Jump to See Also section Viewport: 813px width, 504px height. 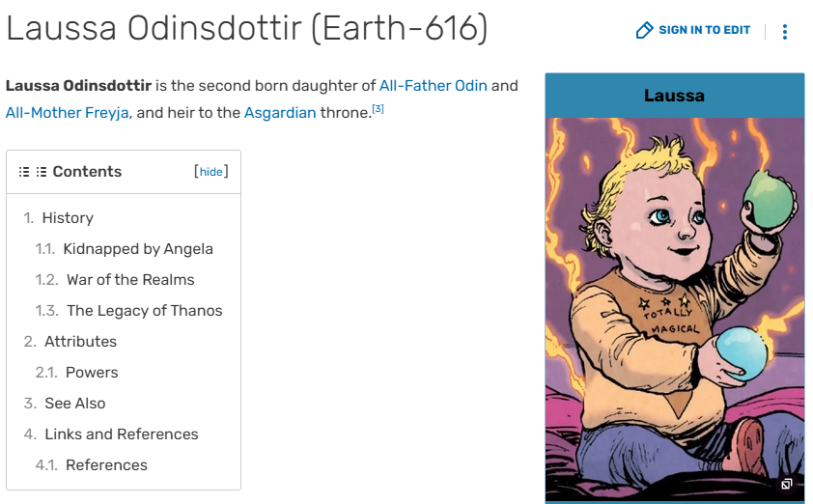[74, 404]
